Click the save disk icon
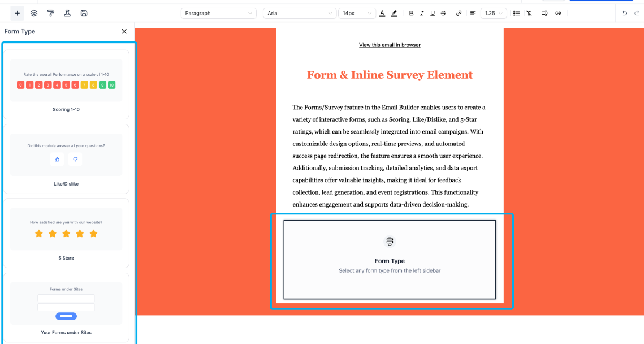Screen dimensions: 644x344 click(84, 13)
